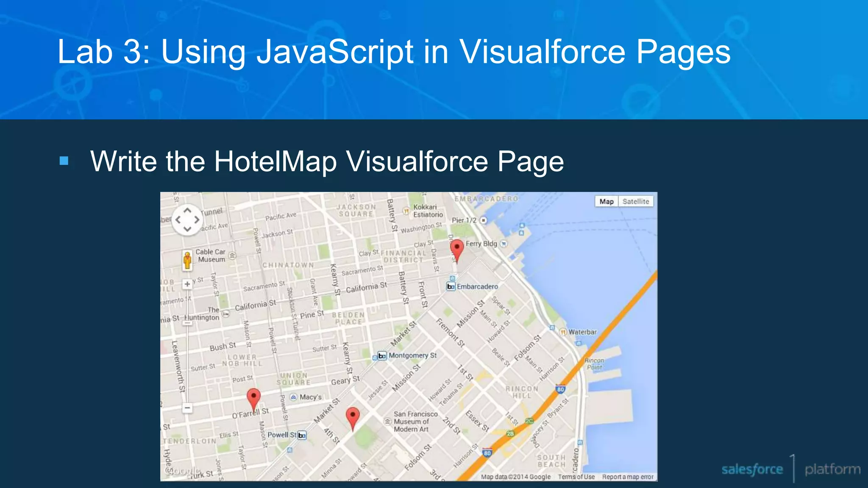Click the Kokkari Estiatorio restaurant icon
The image size is (868, 488).
pyautogui.click(x=406, y=211)
